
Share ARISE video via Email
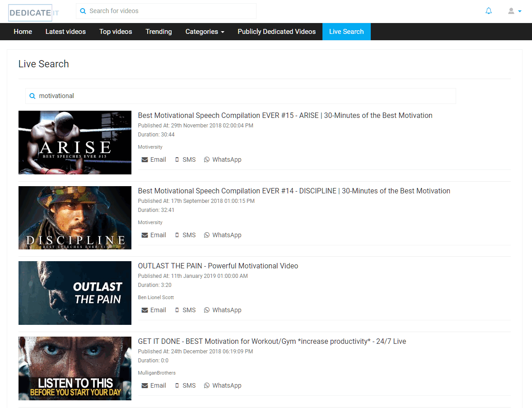[x=154, y=159]
